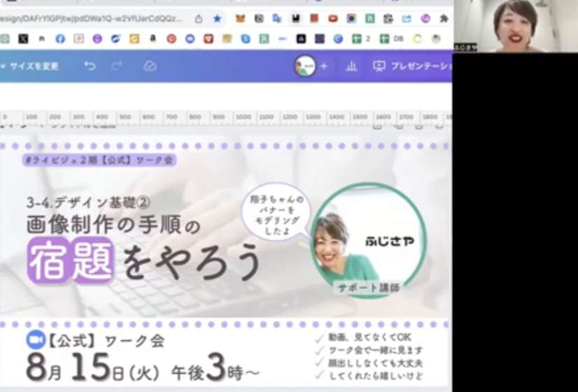Click the cloud save status icon
The width and height of the screenshot is (578, 392).
coord(150,66)
